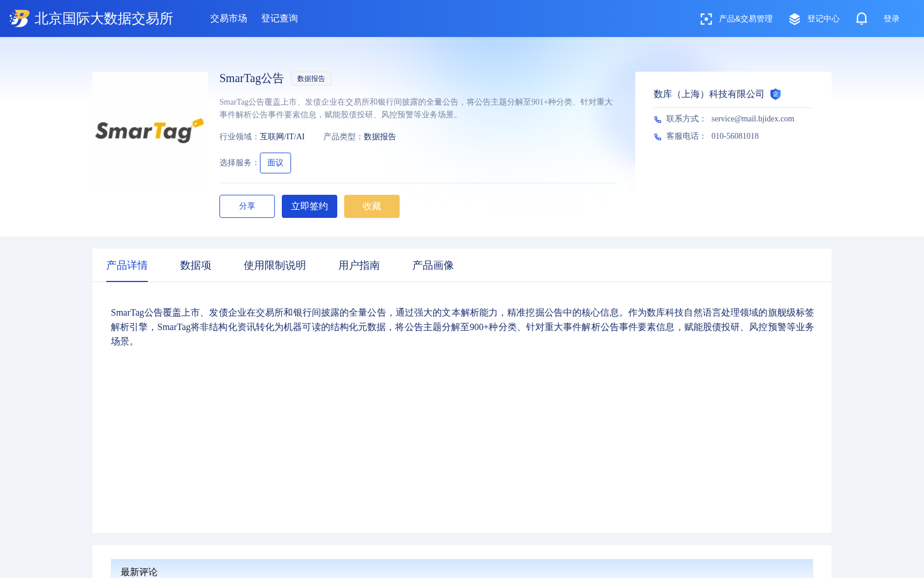Viewport: 924px width, 578px height.
Task: Open the notification bell icon
Action: (x=862, y=18)
